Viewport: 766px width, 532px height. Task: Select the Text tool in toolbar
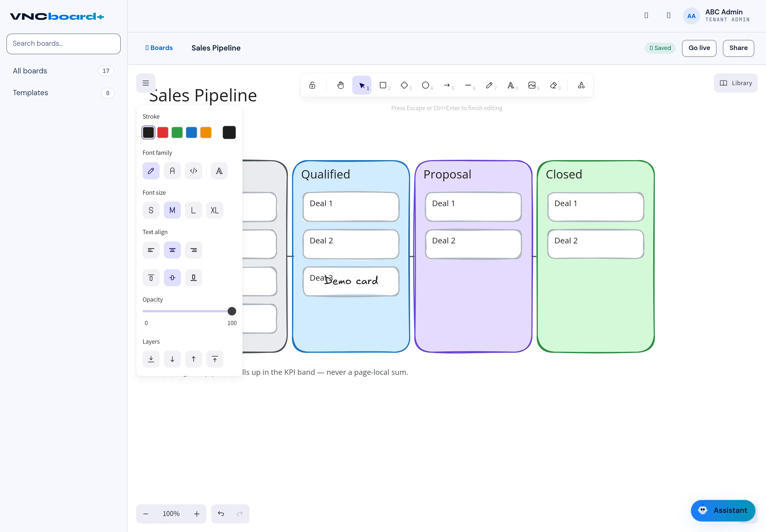click(x=511, y=85)
